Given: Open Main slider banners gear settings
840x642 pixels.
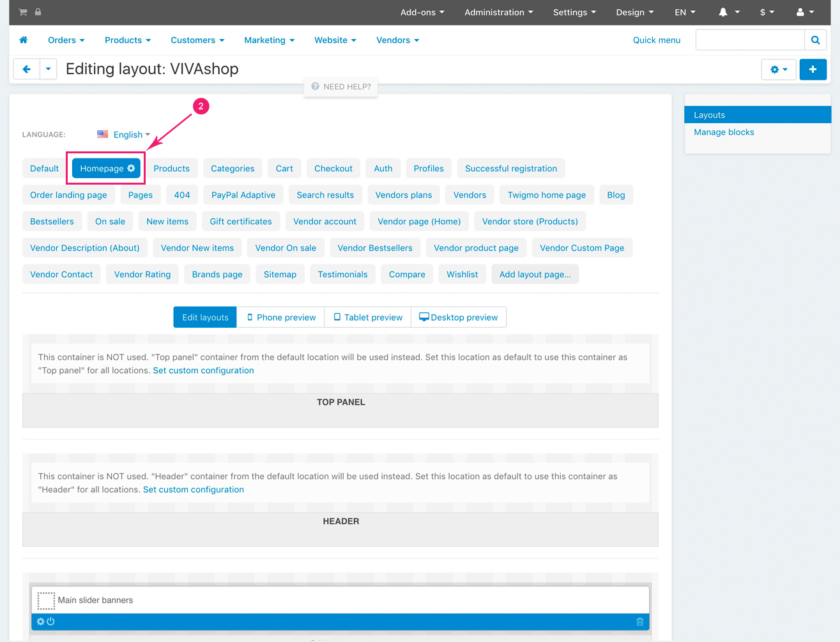Looking at the screenshot, I should (41, 622).
